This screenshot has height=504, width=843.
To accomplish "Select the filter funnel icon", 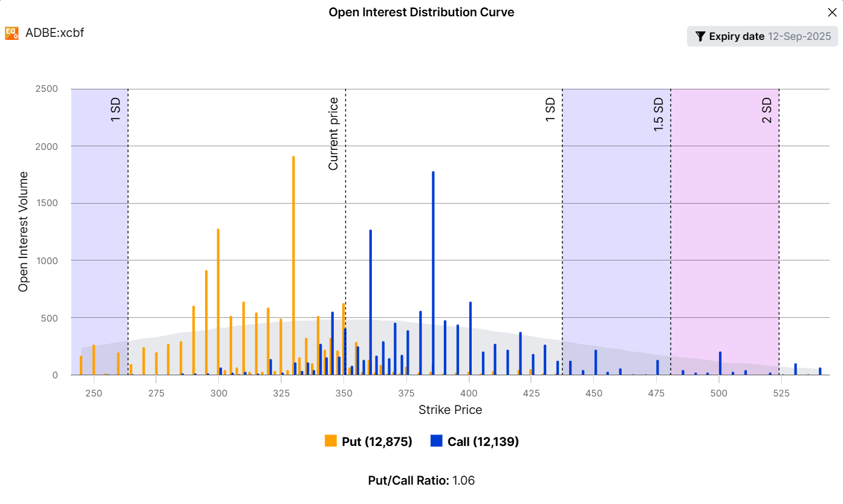I will coord(700,36).
